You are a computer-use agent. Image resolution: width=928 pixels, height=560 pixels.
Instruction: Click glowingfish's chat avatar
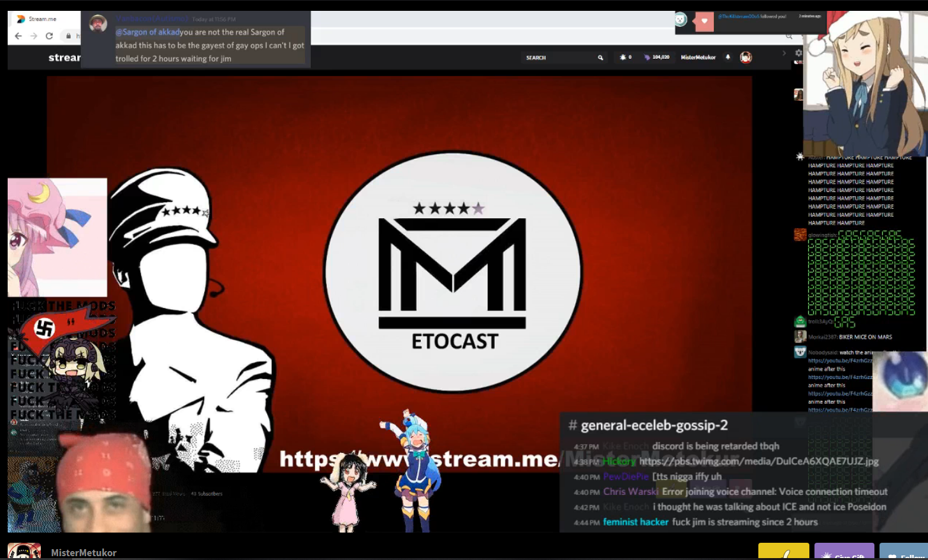800,235
